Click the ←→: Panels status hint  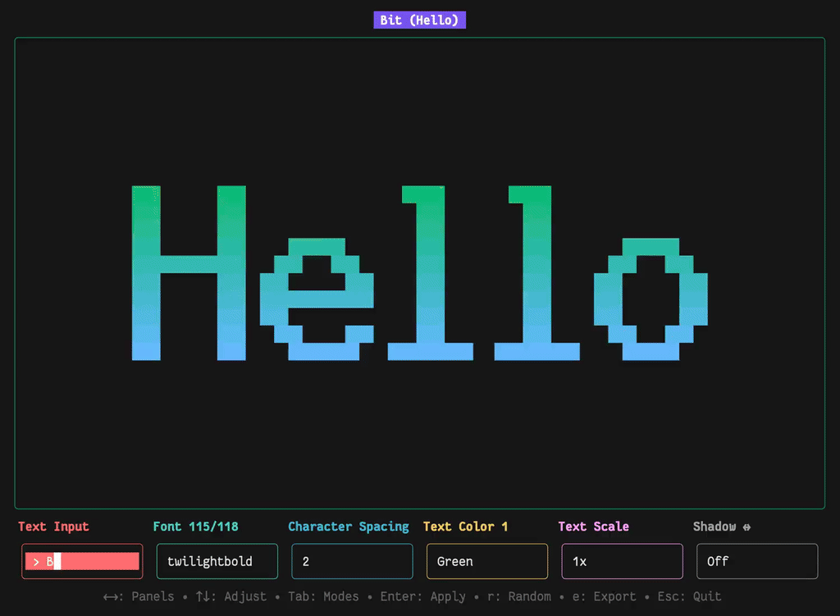pyautogui.click(x=137, y=596)
